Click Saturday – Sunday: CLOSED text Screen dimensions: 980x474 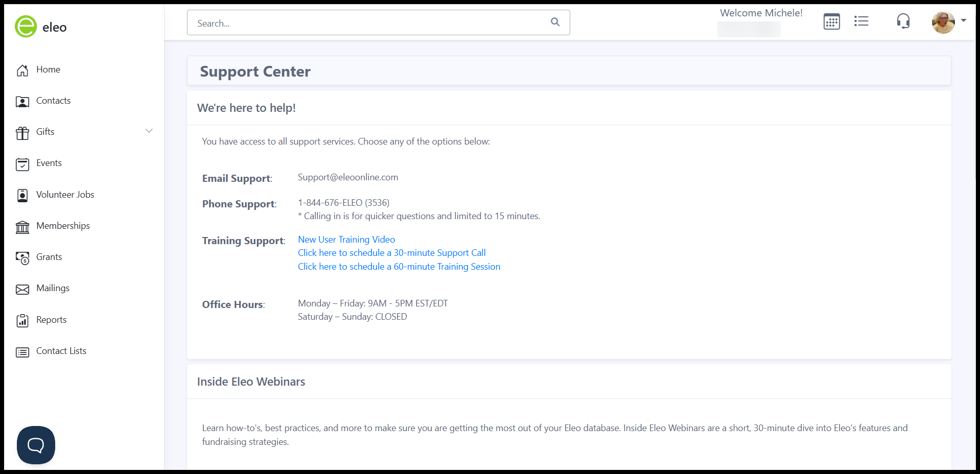pyautogui.click(x=353, y=317)
